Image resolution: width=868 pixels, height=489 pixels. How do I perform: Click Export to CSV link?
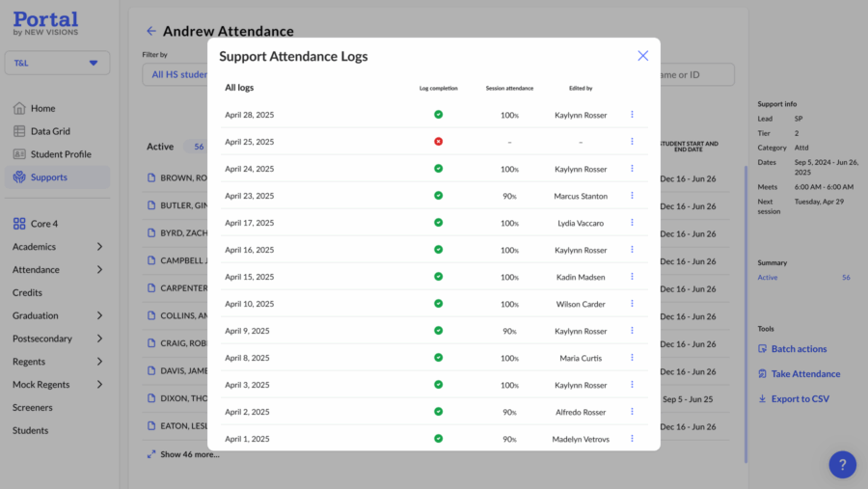click(x=799, y=399)
